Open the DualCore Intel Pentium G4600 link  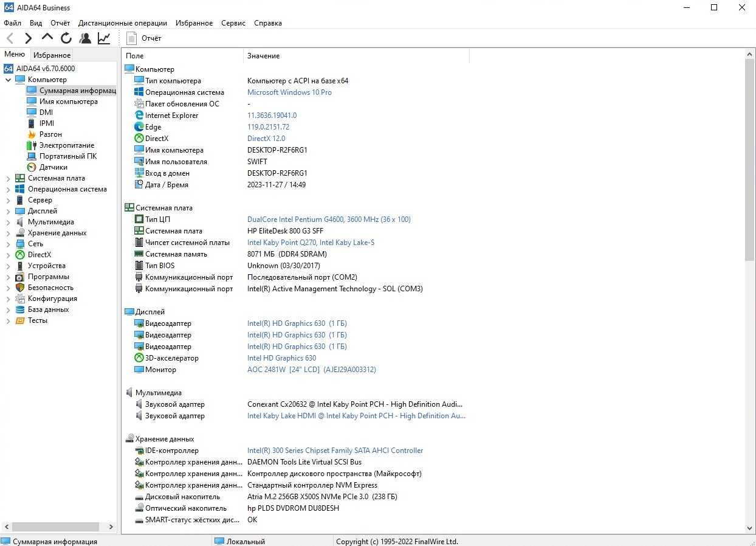[x=329, y=219]
